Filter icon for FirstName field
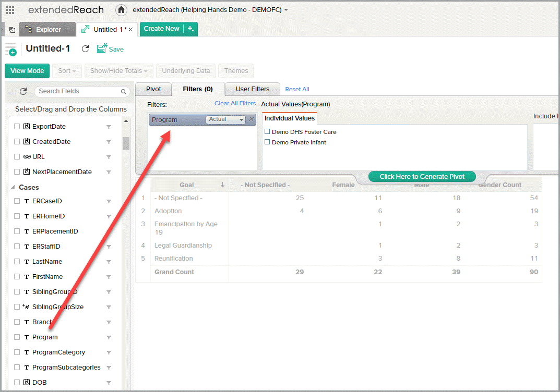Image resolution: width=560 pixels, height=392 pixels. coord(109,277)
